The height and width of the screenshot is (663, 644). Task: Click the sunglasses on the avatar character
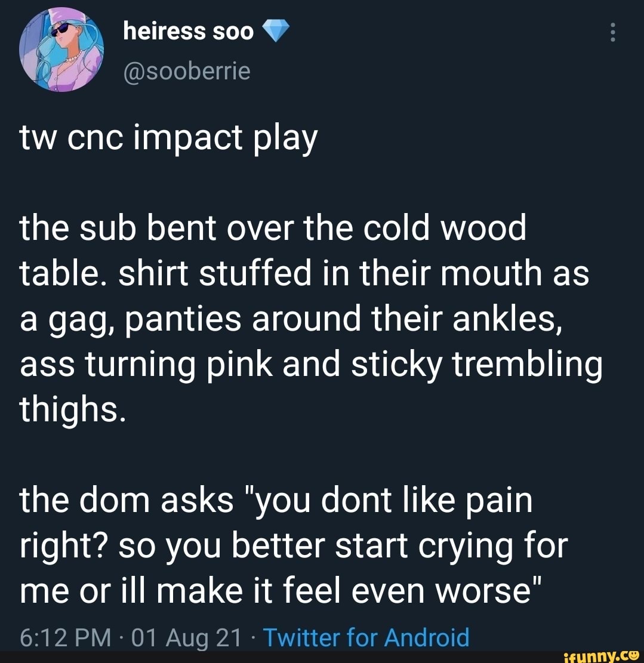pos(63,31)
